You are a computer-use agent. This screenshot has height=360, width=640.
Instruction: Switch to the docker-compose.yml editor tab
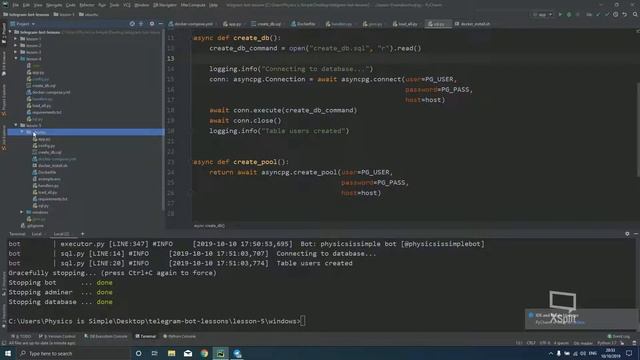pos(191,24)
